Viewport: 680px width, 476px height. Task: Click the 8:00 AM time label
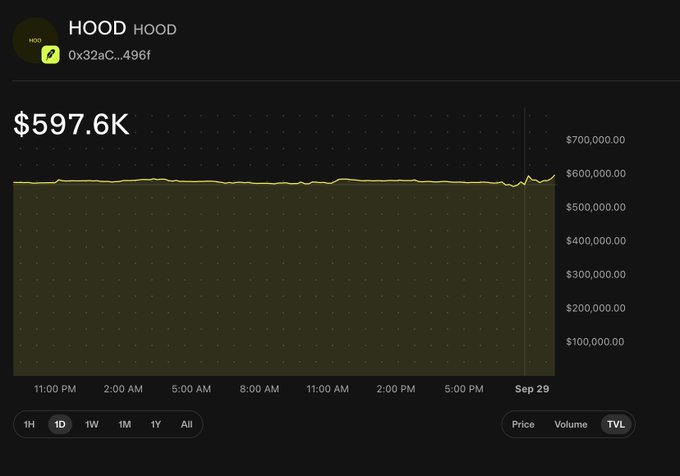(259, 389)
